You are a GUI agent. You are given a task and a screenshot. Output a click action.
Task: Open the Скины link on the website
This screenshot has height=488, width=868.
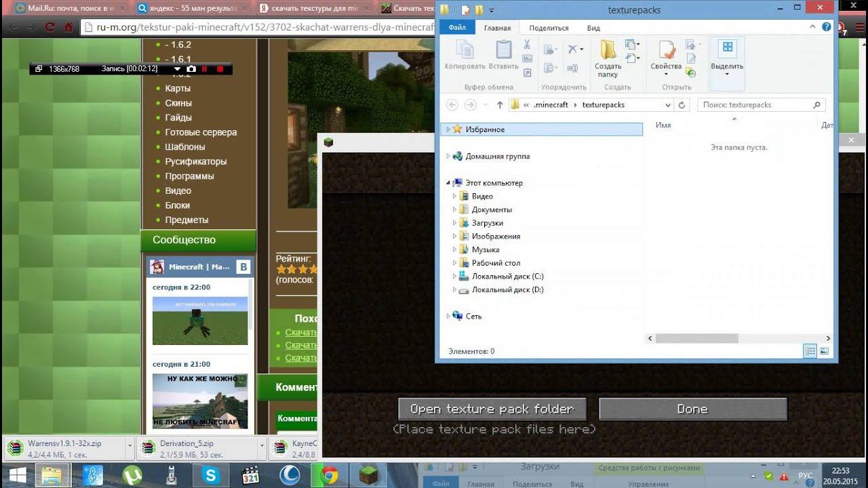(178, 103)
